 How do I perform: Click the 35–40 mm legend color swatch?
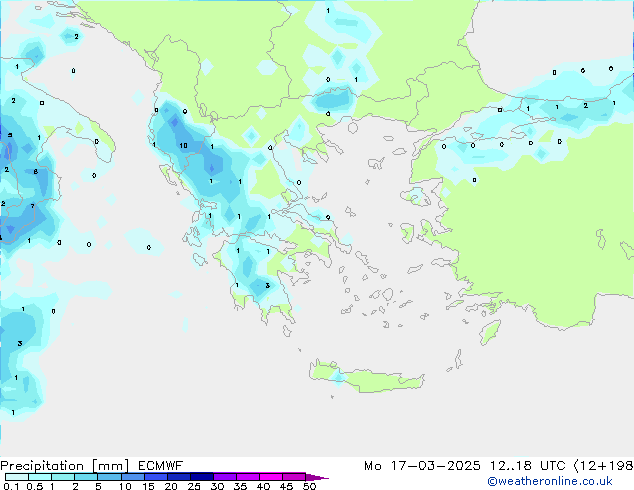248,477
